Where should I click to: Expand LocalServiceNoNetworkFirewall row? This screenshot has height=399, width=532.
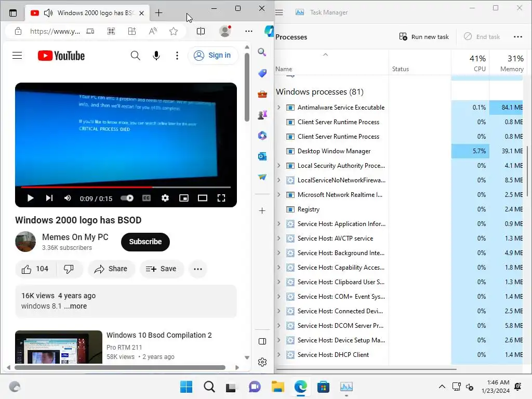point(279,180)
